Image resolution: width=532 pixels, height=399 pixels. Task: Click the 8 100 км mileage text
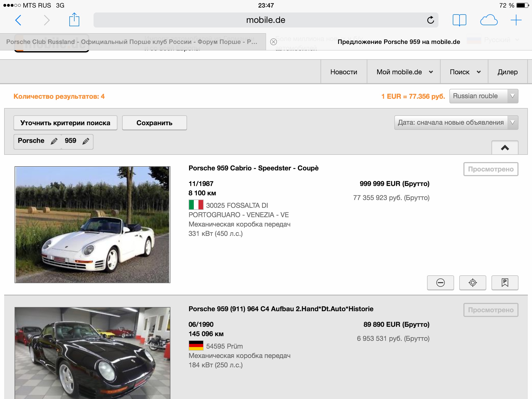point(202,193)
